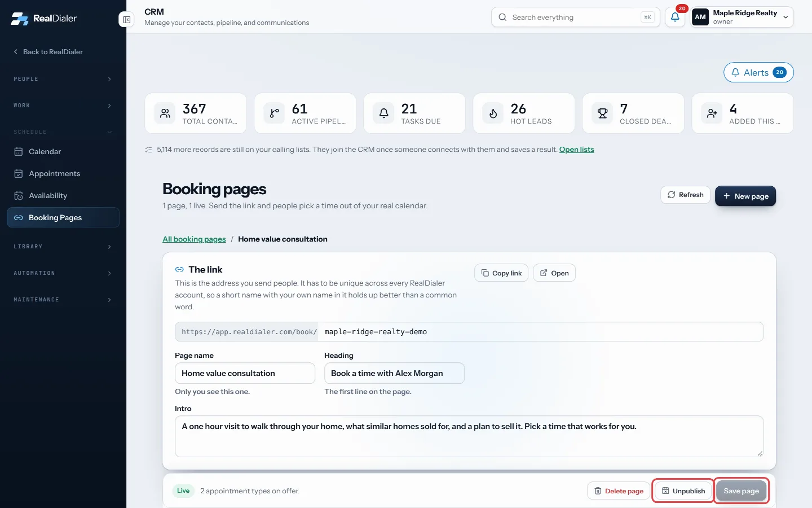Click the Page name input
The height and width of the screenshot is (508, 812).
click(x=245, y=373)
